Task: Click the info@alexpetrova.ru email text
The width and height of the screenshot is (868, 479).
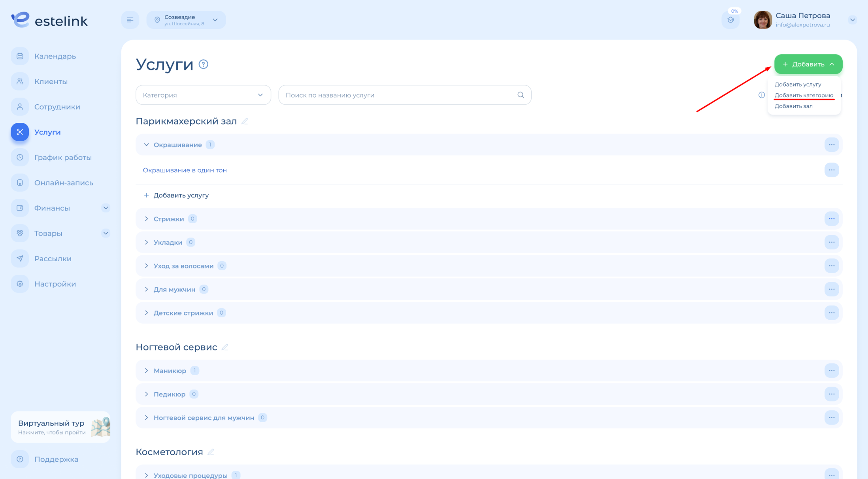Action: 802,25
